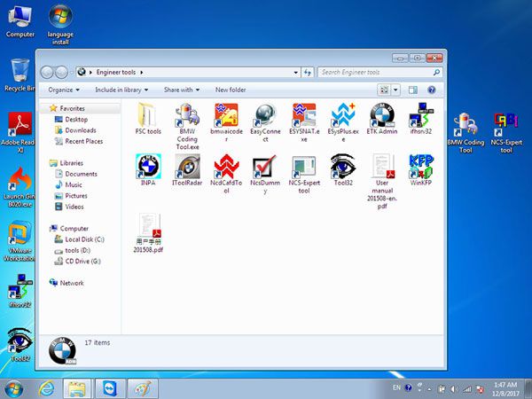Click the New folder button
The height and width of the screenshot is (399, 532).
(x=231, y=90)
